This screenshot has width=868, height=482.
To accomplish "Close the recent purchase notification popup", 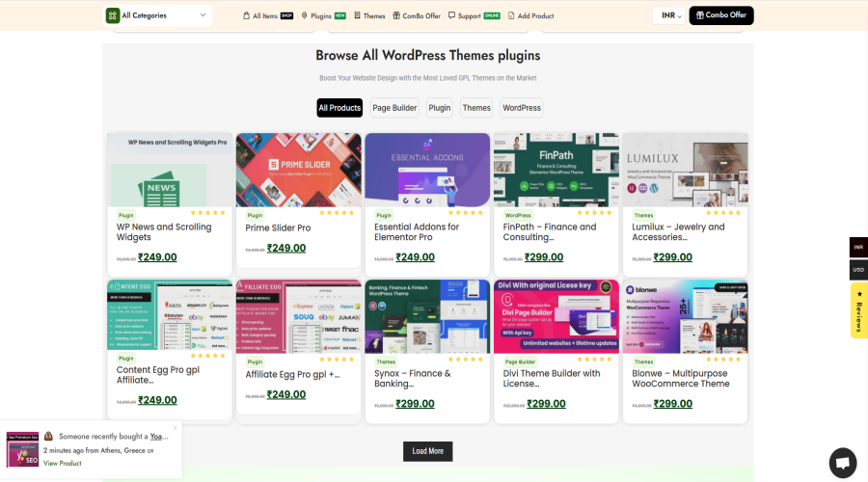I will [x=176, y=427].
